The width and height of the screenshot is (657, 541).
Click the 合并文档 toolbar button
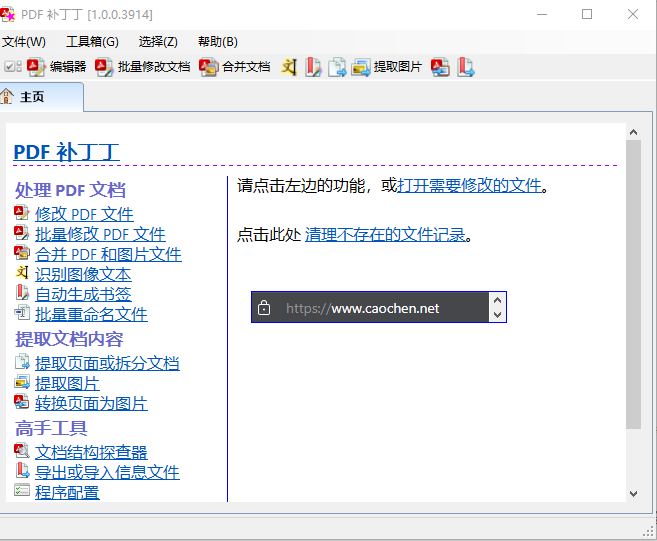[234, 67]
